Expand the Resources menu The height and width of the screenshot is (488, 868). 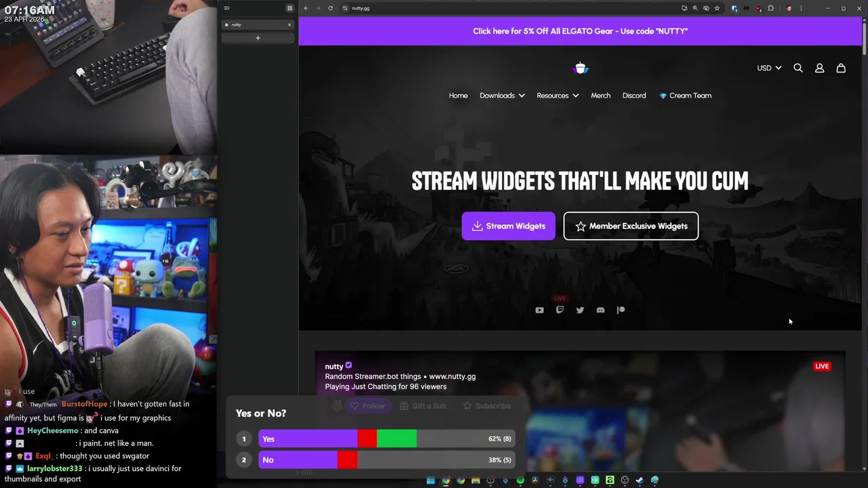(557, 96)
